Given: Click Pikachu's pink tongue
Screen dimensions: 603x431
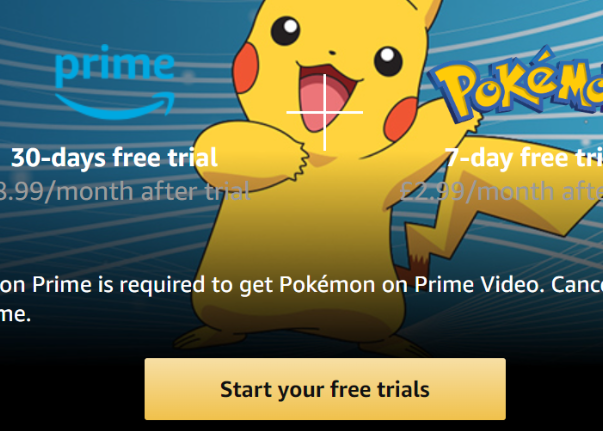Looking at the screenshot, I should point(325,102).
